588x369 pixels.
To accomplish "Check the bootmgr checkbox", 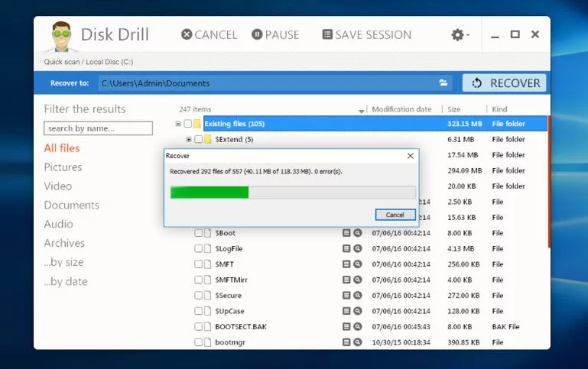I will point(198,342).
